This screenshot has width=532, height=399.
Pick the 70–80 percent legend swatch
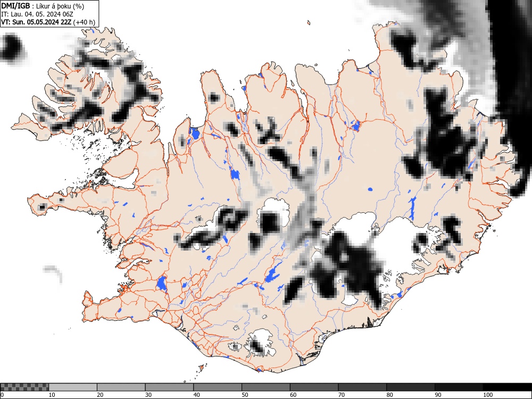[x=362, y=387]
